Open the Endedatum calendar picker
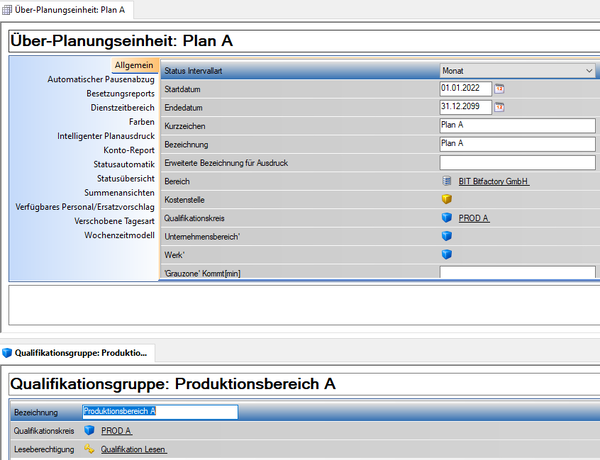The width and height of the screenshot is (600, 460). point(501,107)
